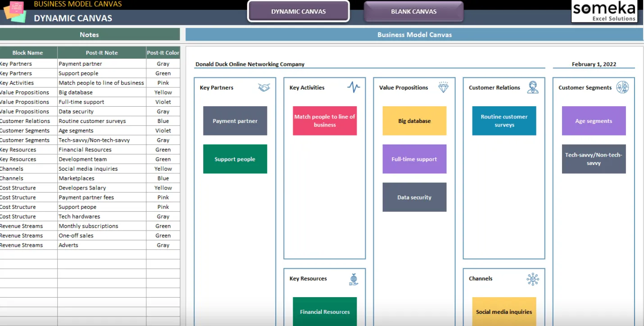Screen dimensions: 644x326
Task: Select the February 1, 2022 date cell
Action: coord(594,64)
